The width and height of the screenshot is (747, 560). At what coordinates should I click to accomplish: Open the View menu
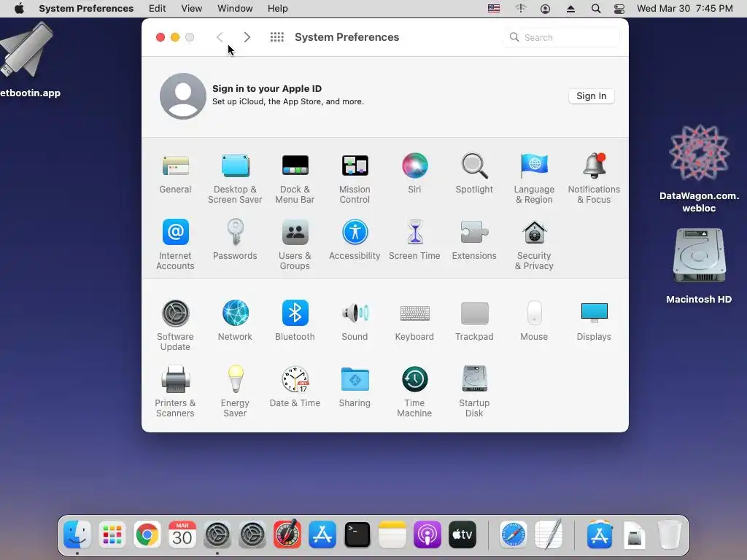192,8
